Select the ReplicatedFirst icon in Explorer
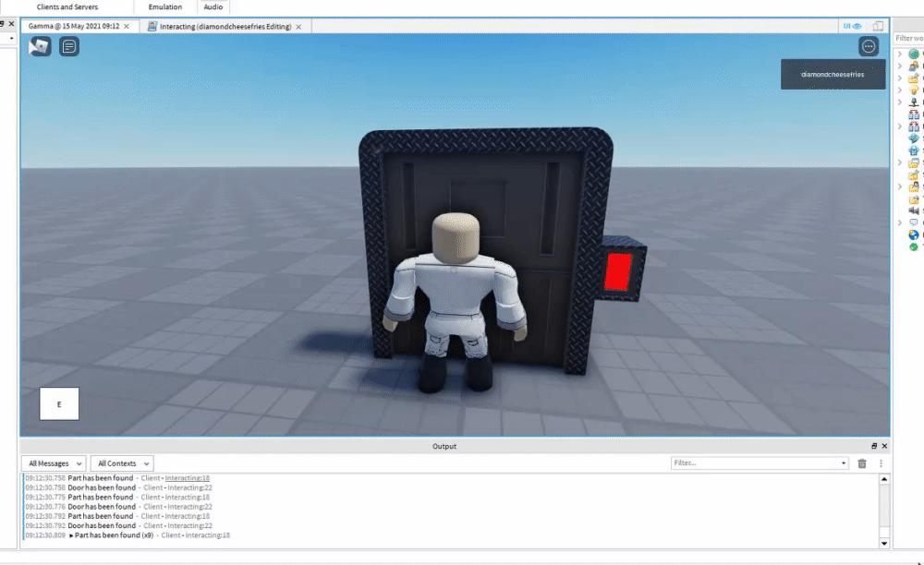This screenshot has width=924, height=565. coord(914,114)
